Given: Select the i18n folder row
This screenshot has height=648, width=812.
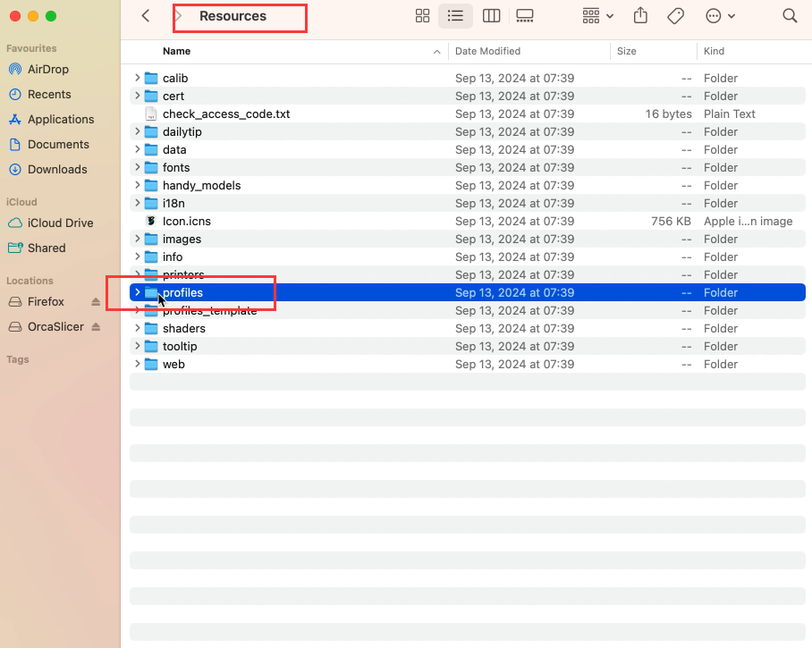Looking at the screenshot, I should tap(467, 203).
